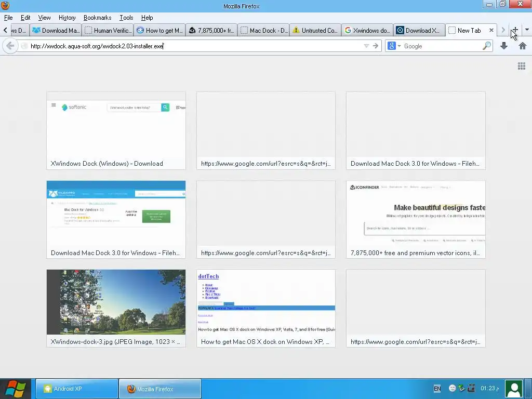Switch to the Human Verific... tab
532x399 pixels.
tap(108, 30)
